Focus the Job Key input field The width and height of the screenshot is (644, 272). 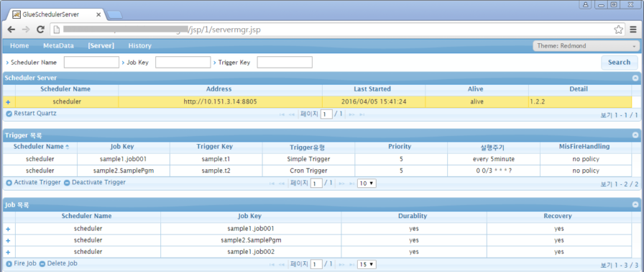tap(183, 63)
